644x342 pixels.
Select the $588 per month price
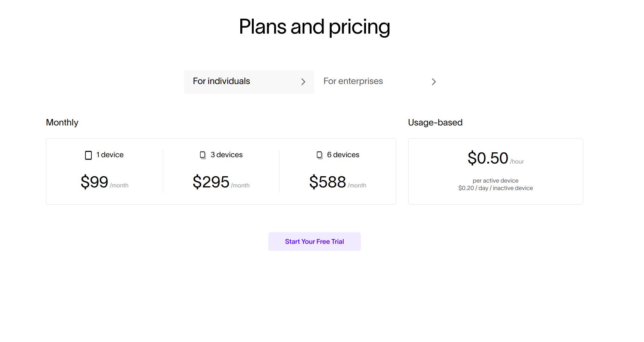point(328,182)
